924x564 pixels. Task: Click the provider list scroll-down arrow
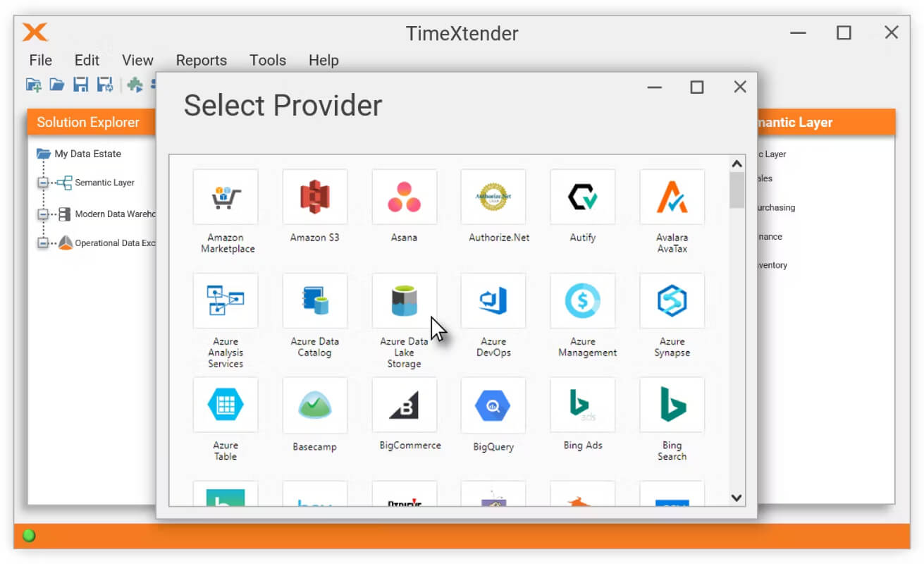737,498
